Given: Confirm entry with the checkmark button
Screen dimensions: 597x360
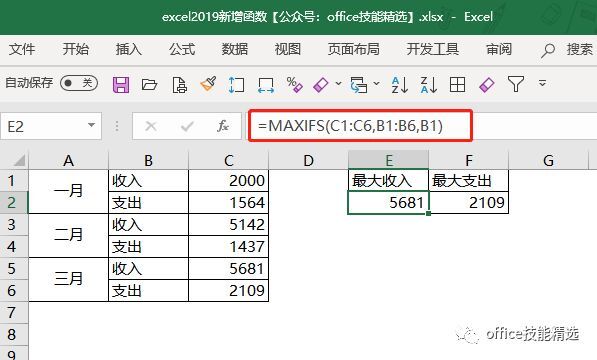Looking at the screenshot, I should coord(187,126).
